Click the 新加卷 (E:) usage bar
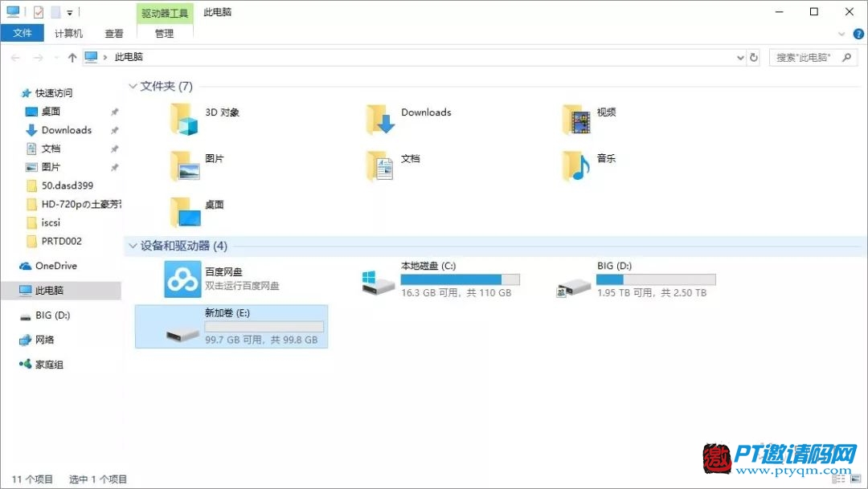This screenshot has width=868, height=489. [264, 326]
